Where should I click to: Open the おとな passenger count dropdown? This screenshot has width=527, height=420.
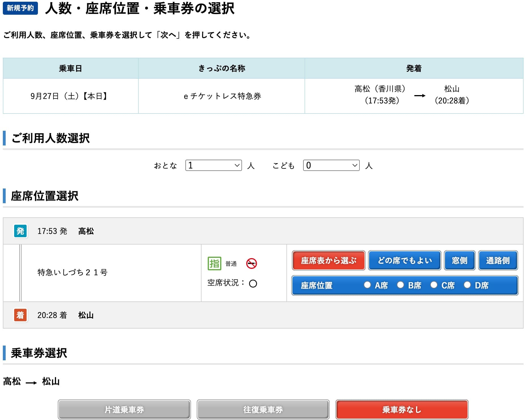pos(214,165)
